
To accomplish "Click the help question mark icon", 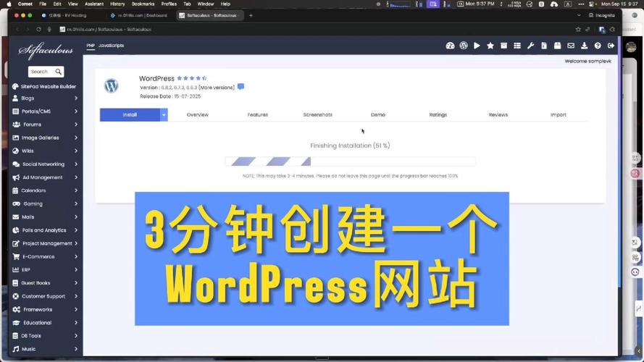I will (x=598, y=46).
